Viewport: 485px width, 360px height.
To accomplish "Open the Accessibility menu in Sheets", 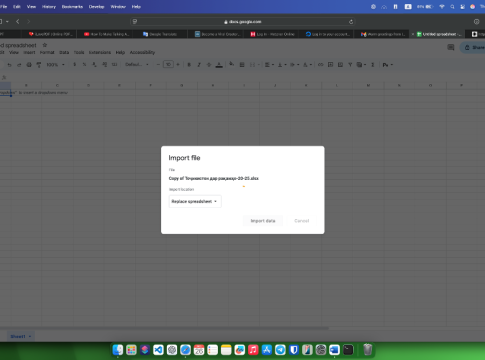I will (142, 52).
